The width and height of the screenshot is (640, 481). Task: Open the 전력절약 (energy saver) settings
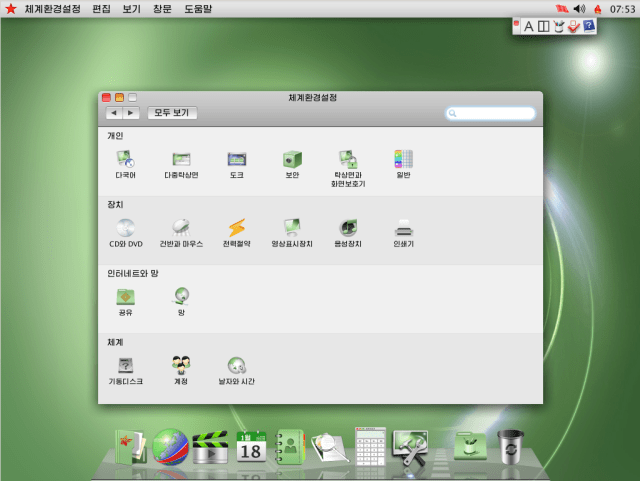click(237, 228)
